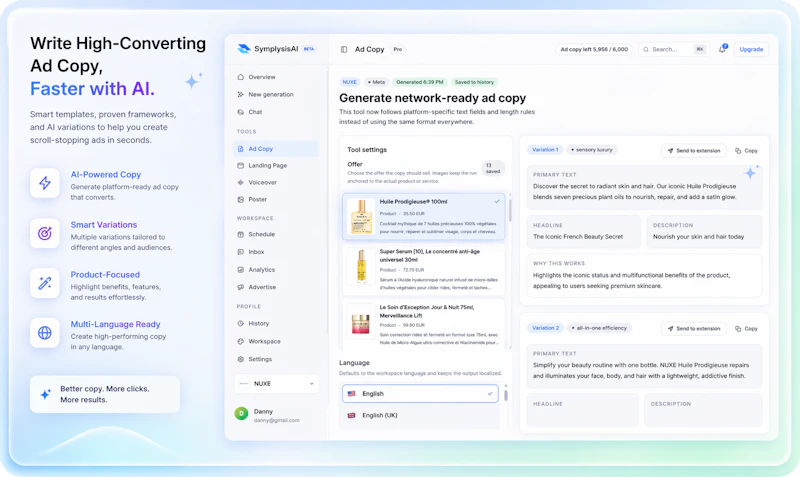800x477 pixels.
Task: Click the Advertise megaphone icon
Action: pos(240,287)
